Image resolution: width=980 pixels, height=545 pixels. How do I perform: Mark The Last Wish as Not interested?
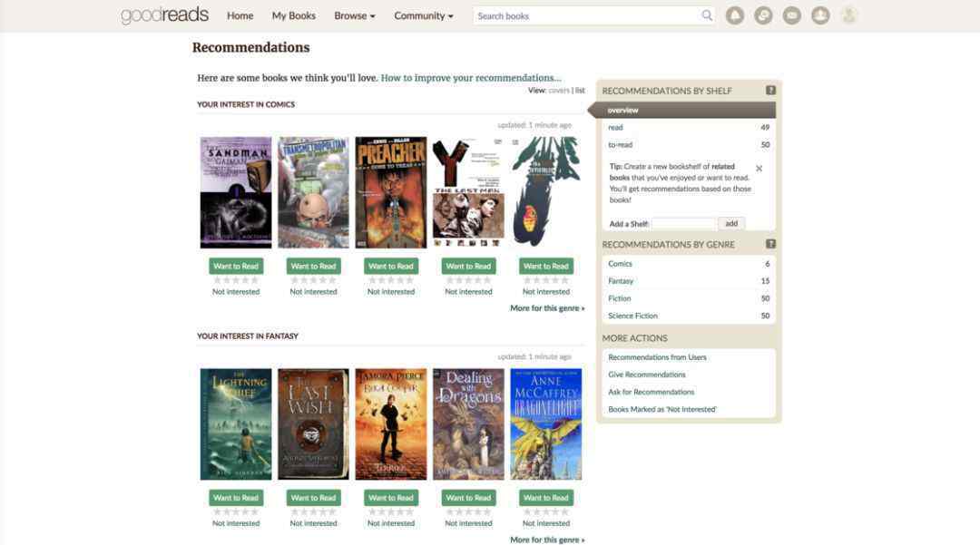pos(313,523)
